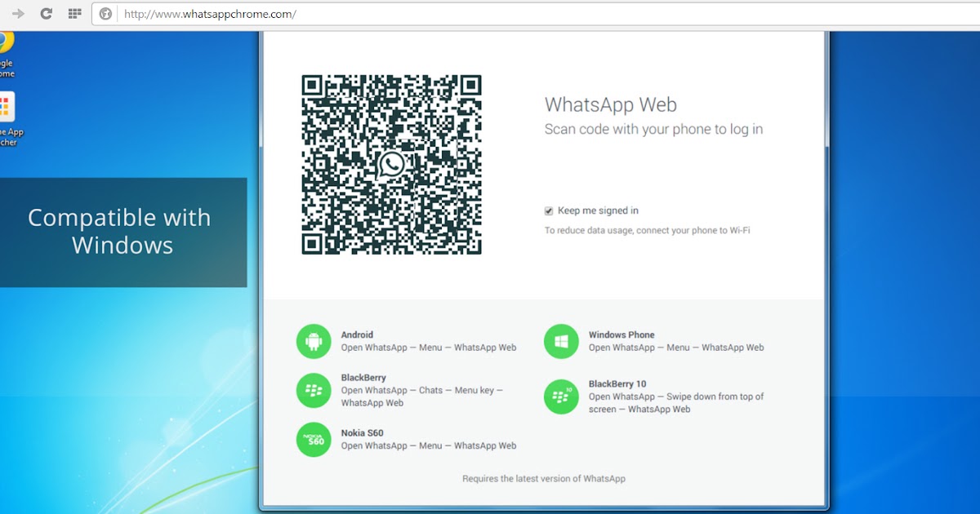The image size is (980, 514).
Task: Click 'To reduce data usage' Wi-Fi hint
Action: click(647, 231)
